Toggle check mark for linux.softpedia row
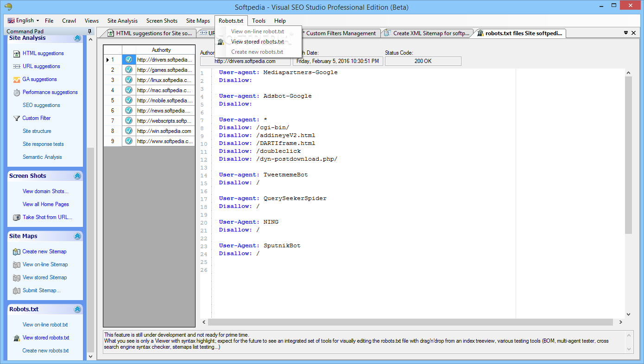 click(x=129, y=80)
